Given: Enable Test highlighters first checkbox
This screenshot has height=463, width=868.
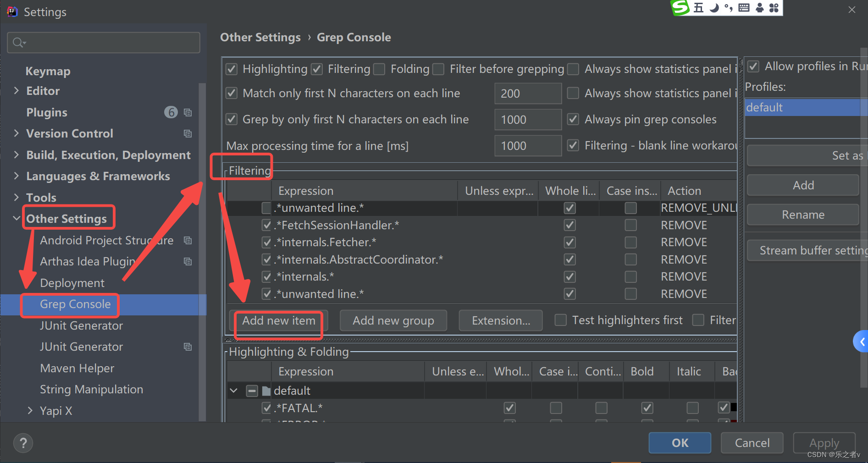Looking at the screenshot, I should 560,320.
